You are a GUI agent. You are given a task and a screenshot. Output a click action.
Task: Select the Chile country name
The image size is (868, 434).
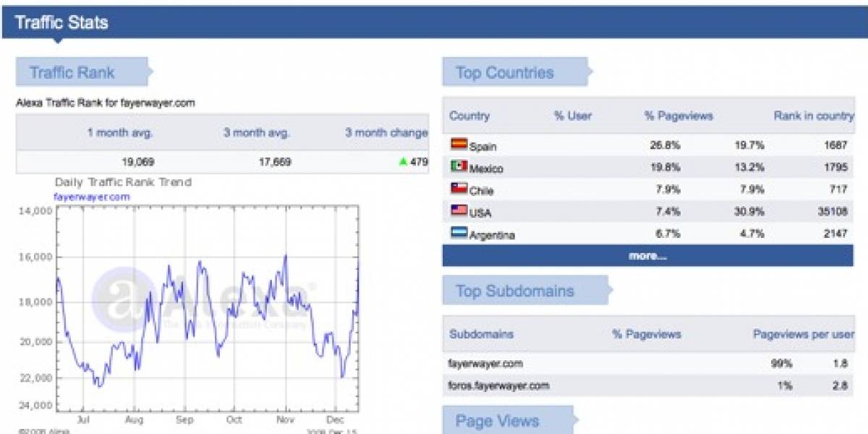pyautogui.click(x=482, y=191)
